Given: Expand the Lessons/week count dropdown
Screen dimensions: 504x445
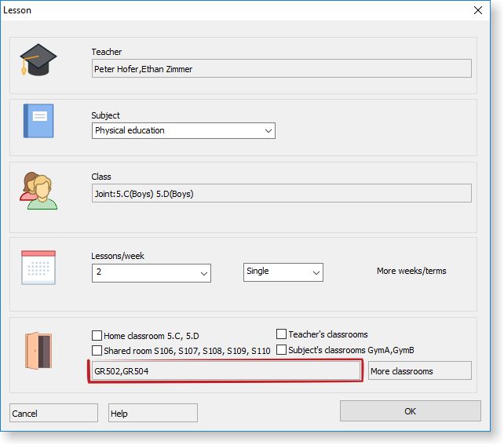Looking at the screenshot, I should pos(152,272).
